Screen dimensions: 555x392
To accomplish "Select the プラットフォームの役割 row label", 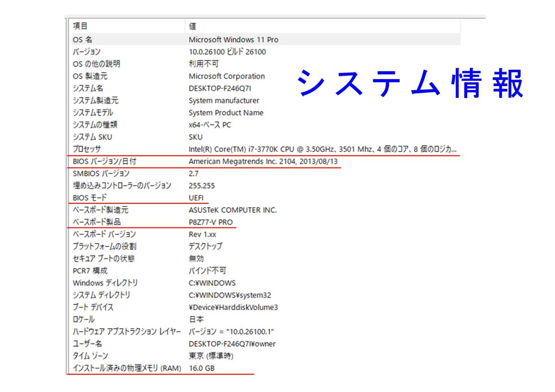I will 104,246.
